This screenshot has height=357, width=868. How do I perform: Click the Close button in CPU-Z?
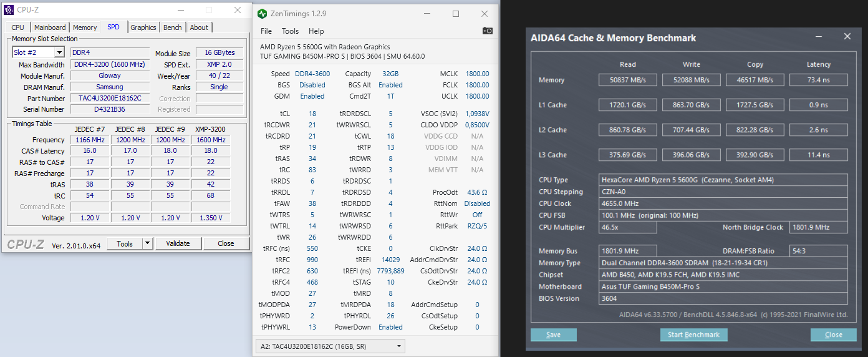[226, 243]
